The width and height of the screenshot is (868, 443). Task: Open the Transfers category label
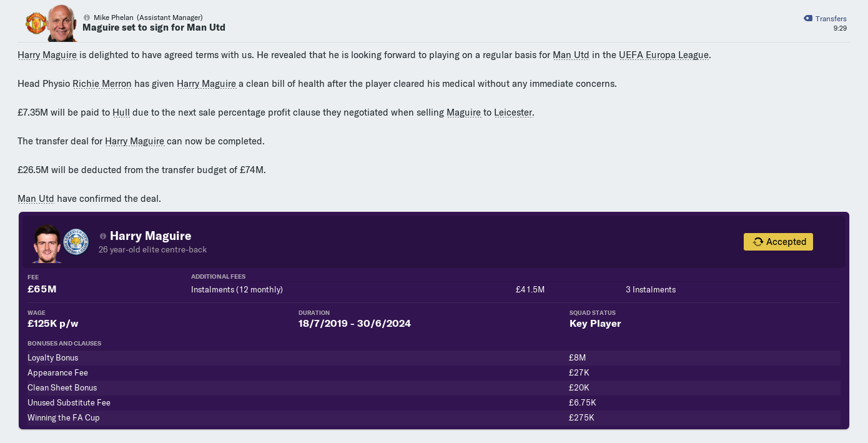point(831,19)
